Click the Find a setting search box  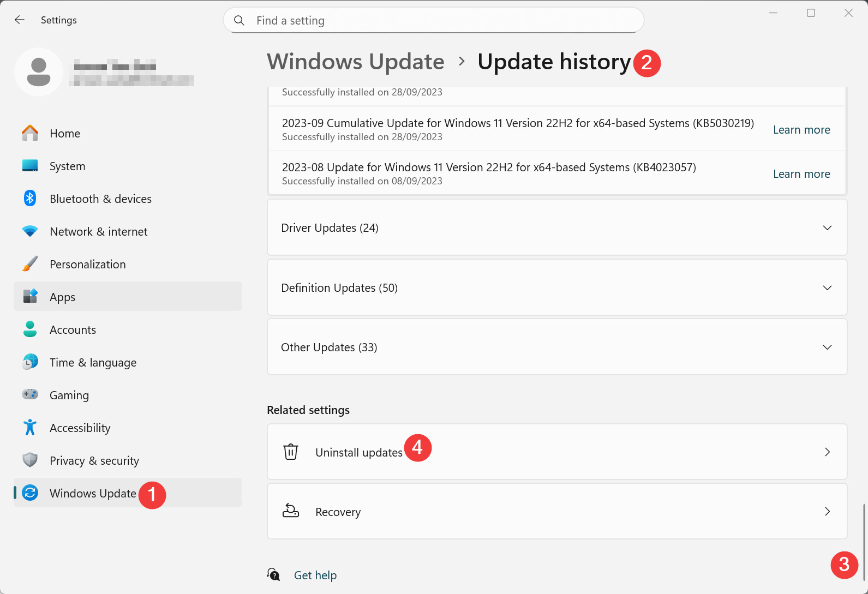point(433,21)
